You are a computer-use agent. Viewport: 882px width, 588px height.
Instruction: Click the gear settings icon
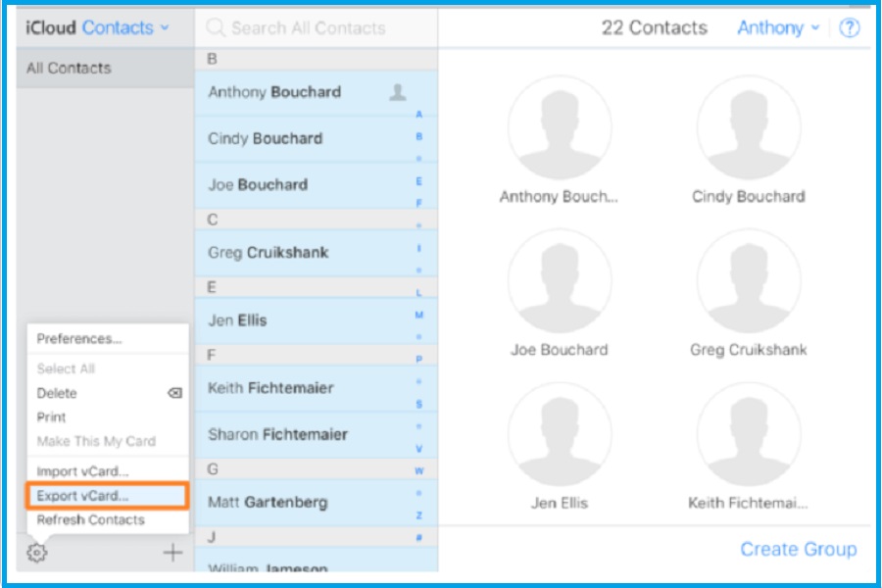point(37,553)
